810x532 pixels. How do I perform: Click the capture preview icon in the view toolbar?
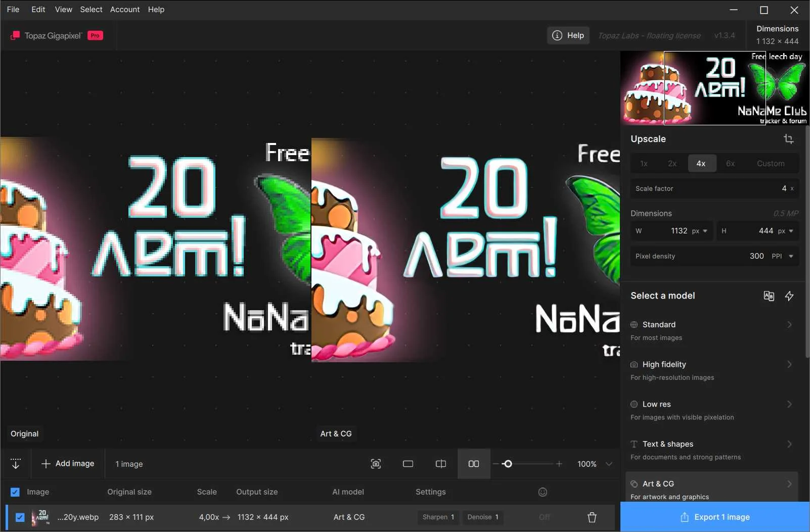click(376, 464)
